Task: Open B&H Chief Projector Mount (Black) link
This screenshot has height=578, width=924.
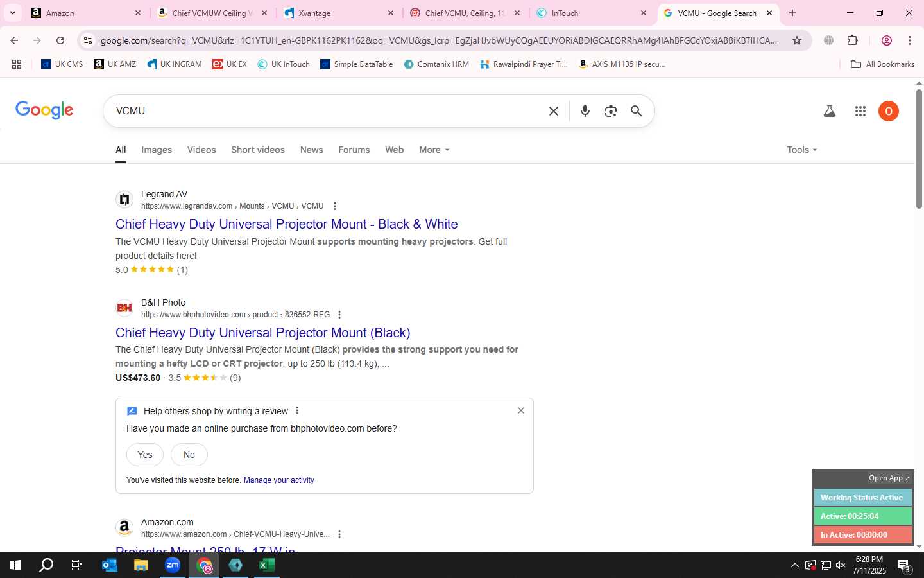Action: pos(263,333)
